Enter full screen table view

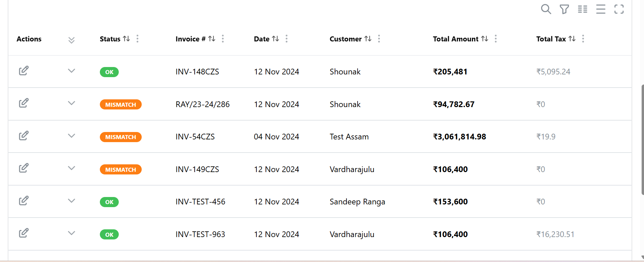(x=619, y=9)
